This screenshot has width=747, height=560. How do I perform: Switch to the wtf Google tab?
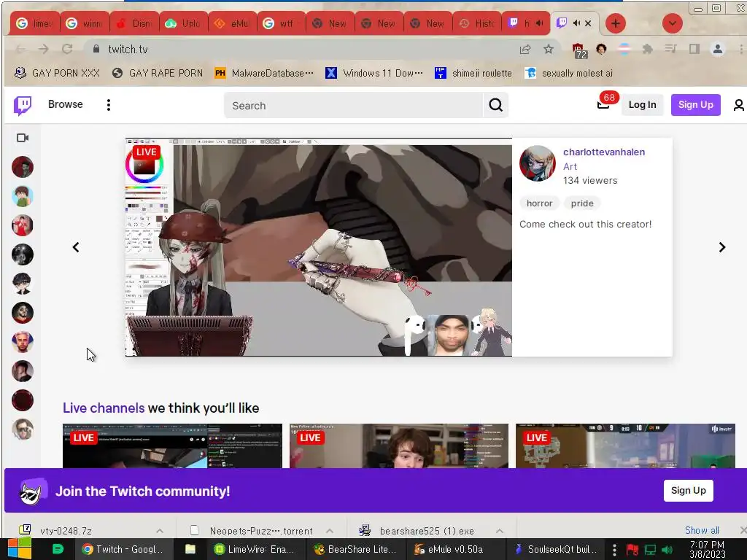(281, 23)
